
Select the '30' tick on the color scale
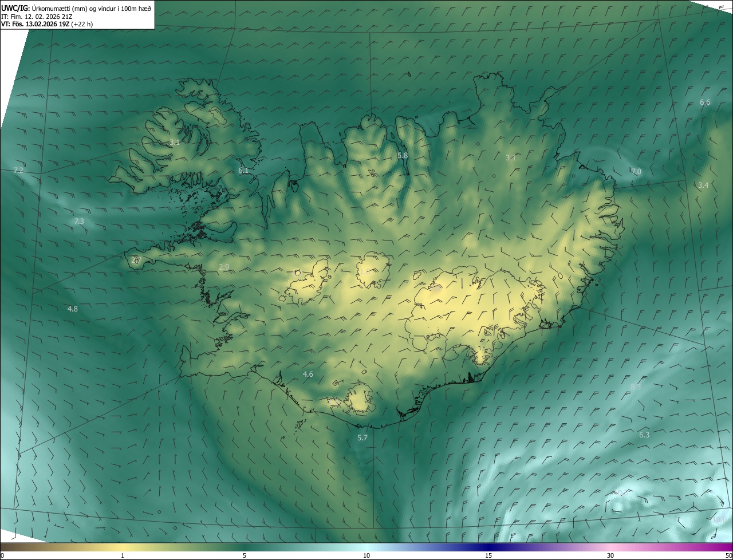point(610,555)
